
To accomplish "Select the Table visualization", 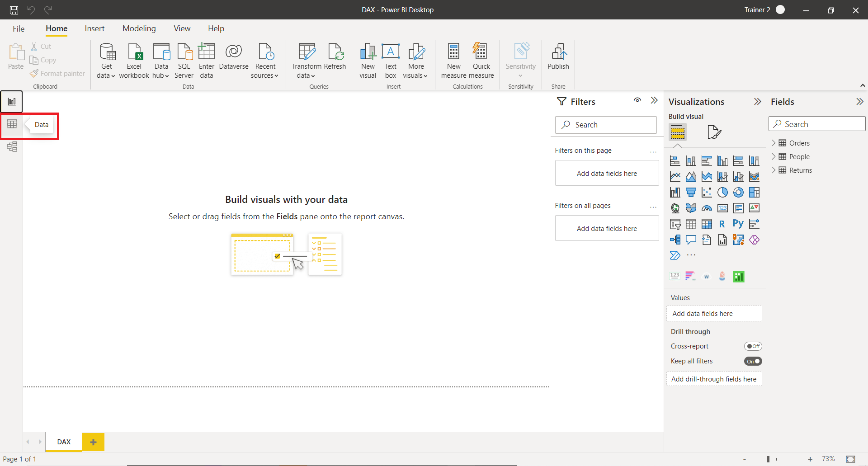I will (x=691, y=224).
